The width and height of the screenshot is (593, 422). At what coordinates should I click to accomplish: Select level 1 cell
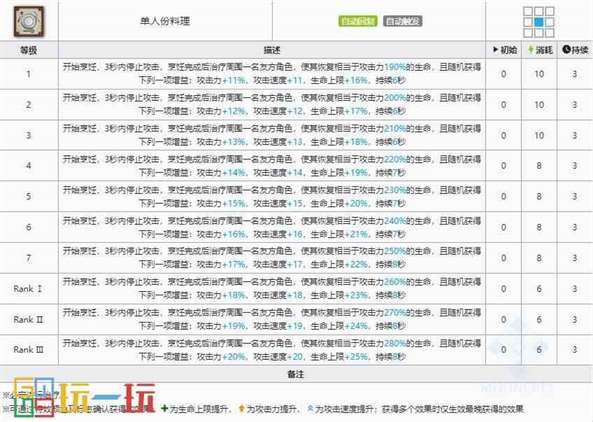29,74
